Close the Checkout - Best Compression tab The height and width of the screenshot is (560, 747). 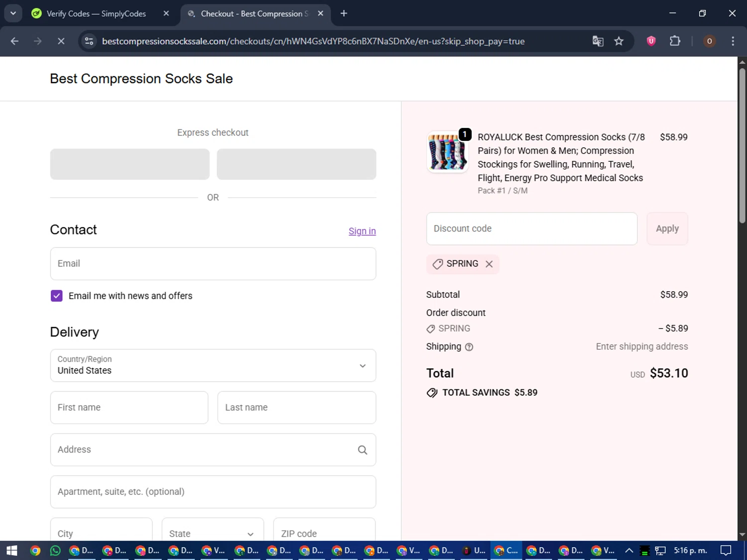point(320,13)
